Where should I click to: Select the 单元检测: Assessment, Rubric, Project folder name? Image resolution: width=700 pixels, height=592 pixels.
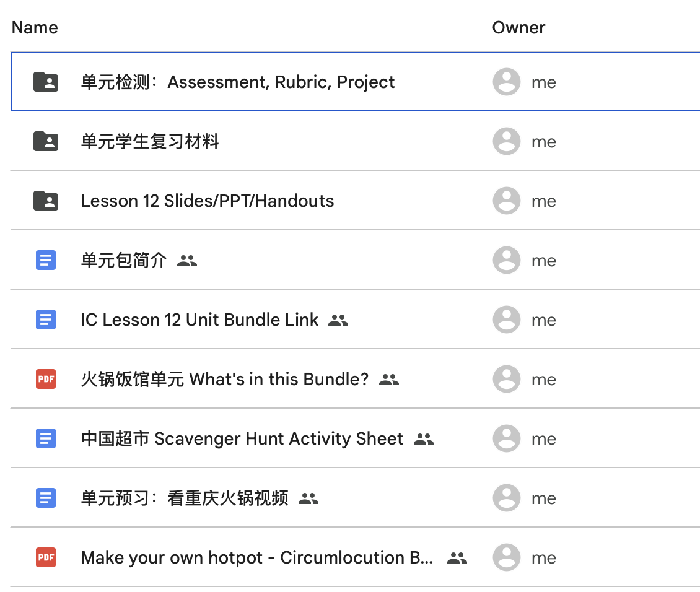[x=238, y=82]
